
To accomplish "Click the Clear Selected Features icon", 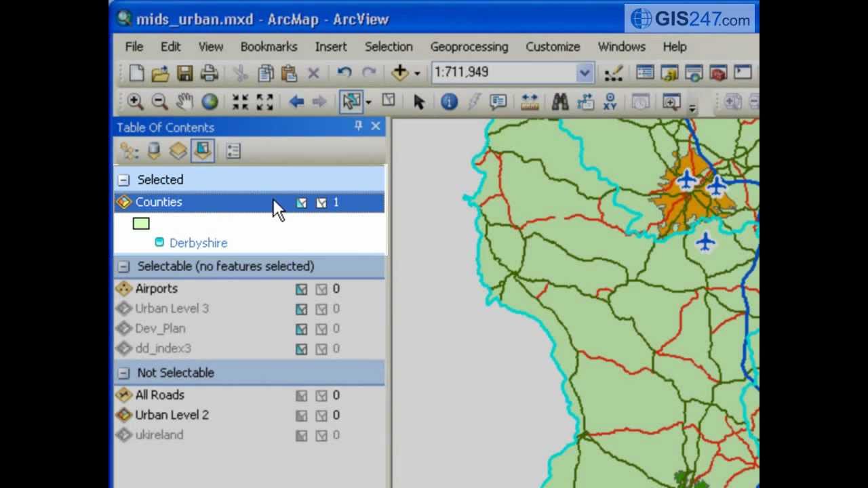I will pyautogui.click(x=389, y=101).
